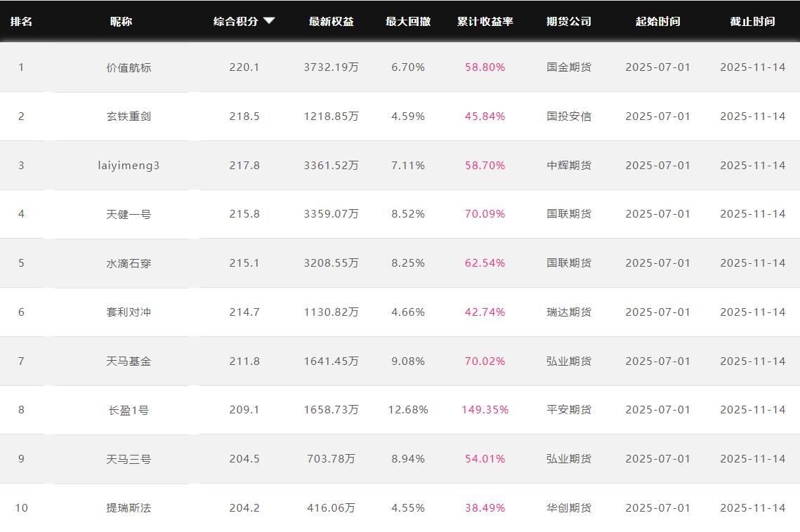Click the sort arrow beside 综合积分

pos(269,21)
